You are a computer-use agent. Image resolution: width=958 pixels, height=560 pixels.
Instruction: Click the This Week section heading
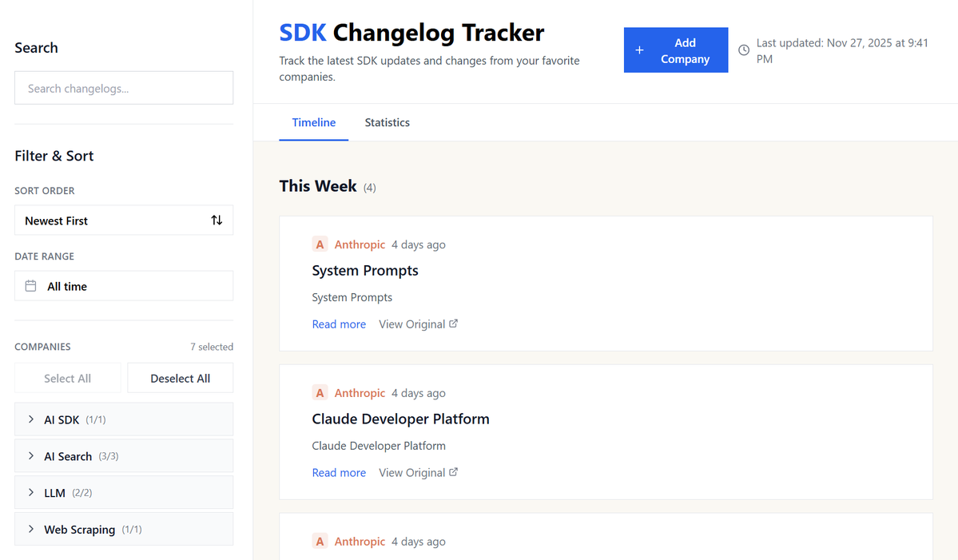318,185
